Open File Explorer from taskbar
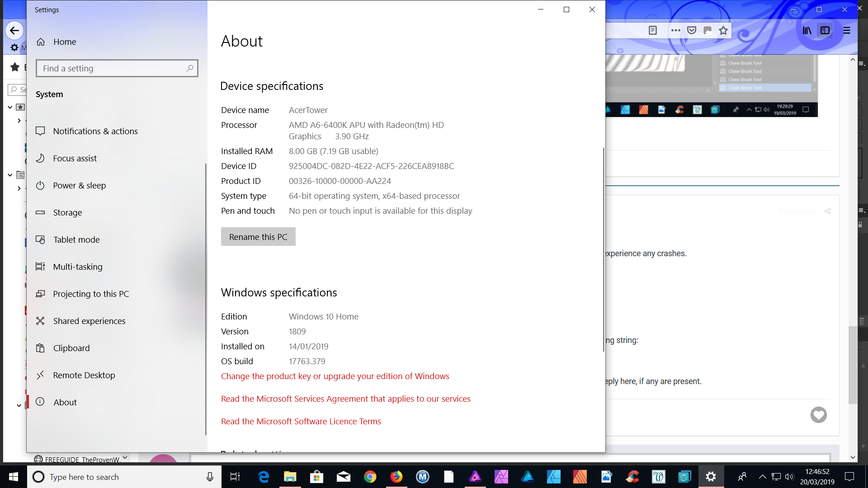This screenshot has width=868, height=488. 290,477
